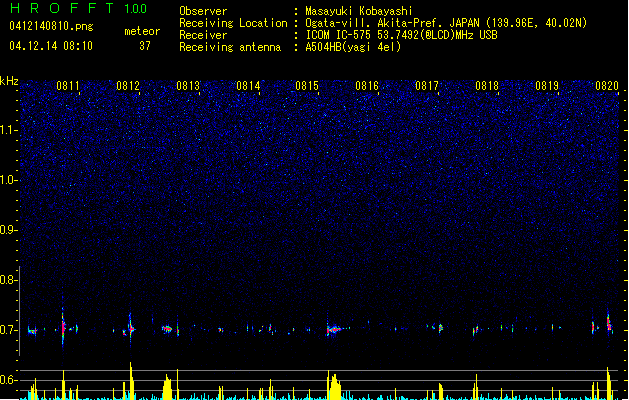Click time marker 0811
This screenshot has height=400, width=629.
point(68,86)
